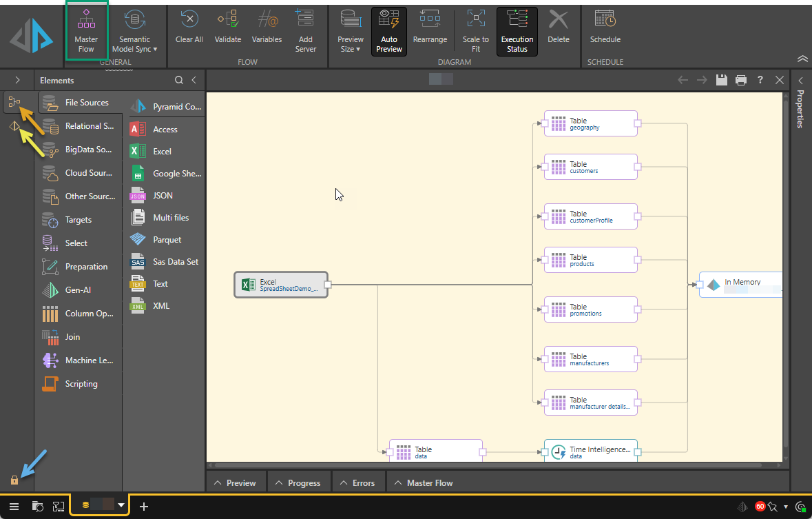Toggle Auto Preview mode

coord(389,31)
